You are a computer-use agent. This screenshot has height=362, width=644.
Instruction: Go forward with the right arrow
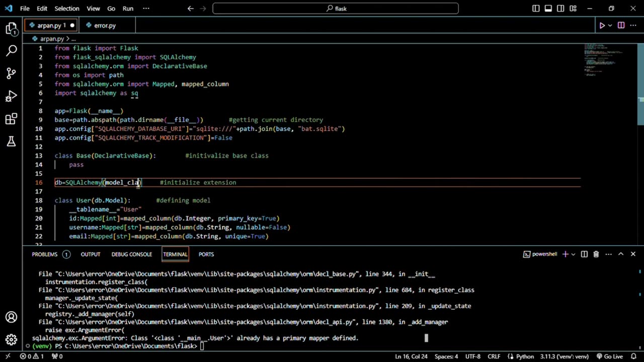pos(203,9)
